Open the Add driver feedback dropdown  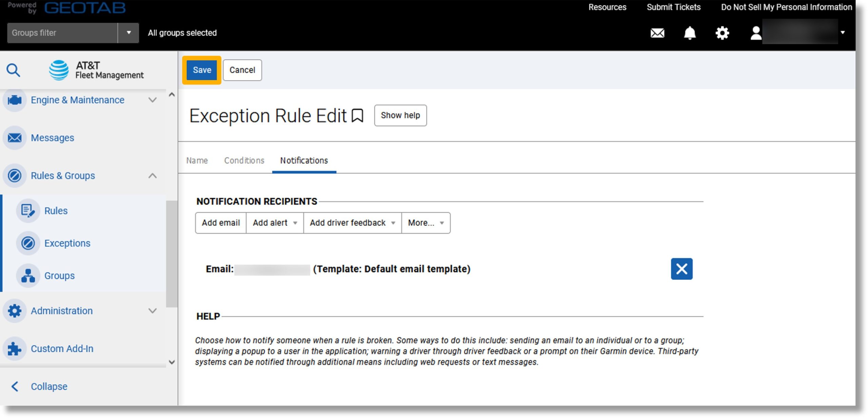coord(352,223)
